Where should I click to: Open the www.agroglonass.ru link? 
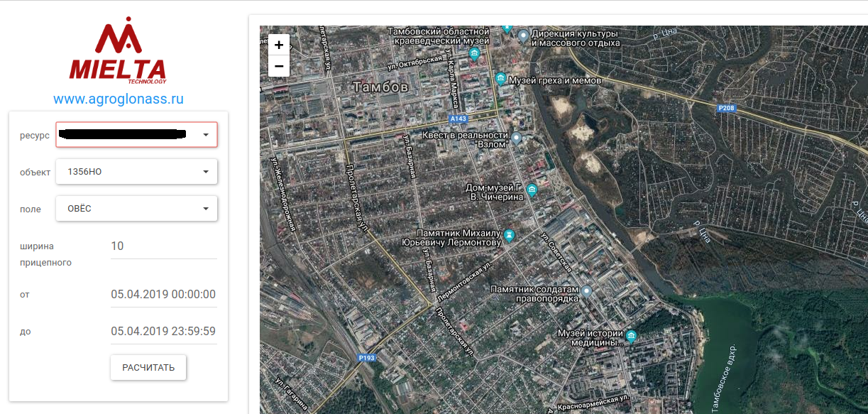(119, 99)
